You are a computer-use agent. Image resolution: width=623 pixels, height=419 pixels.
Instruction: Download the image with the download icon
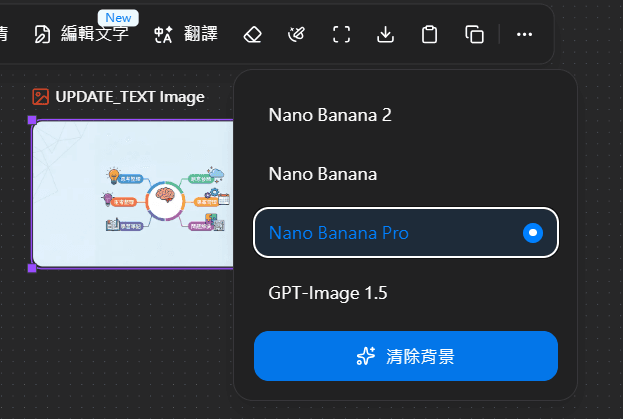pyautogui.click(x=385, y=35)
